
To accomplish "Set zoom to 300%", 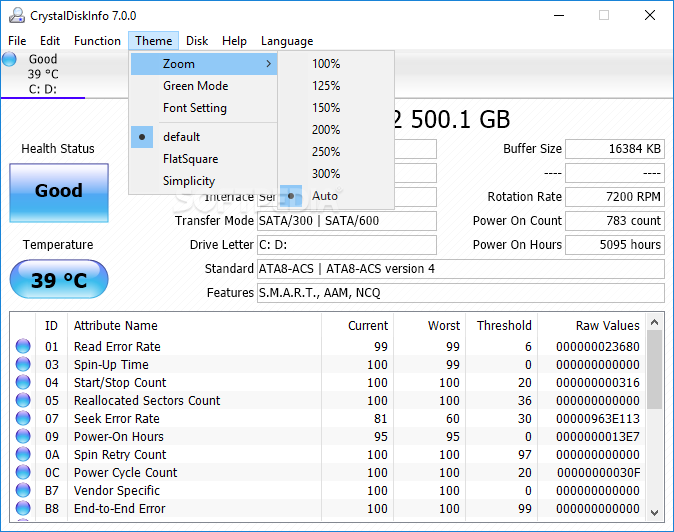I will 336,174.
